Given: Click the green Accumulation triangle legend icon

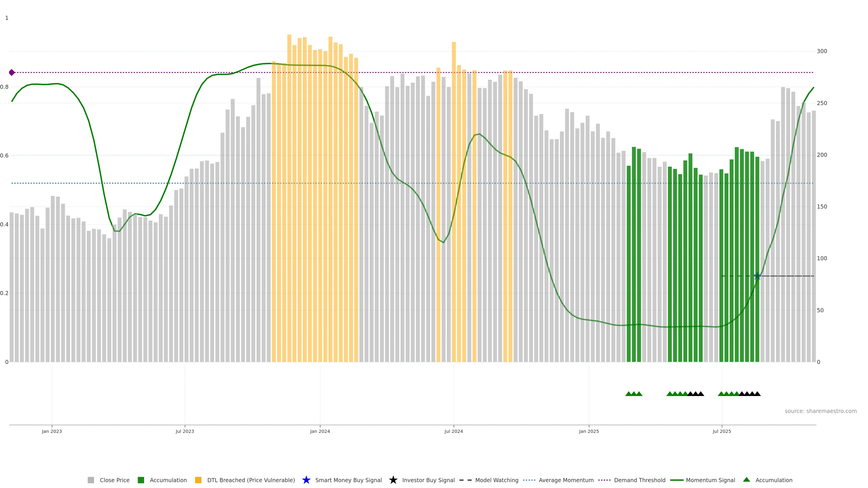Looking at the screenshot, I should point(746,480).
